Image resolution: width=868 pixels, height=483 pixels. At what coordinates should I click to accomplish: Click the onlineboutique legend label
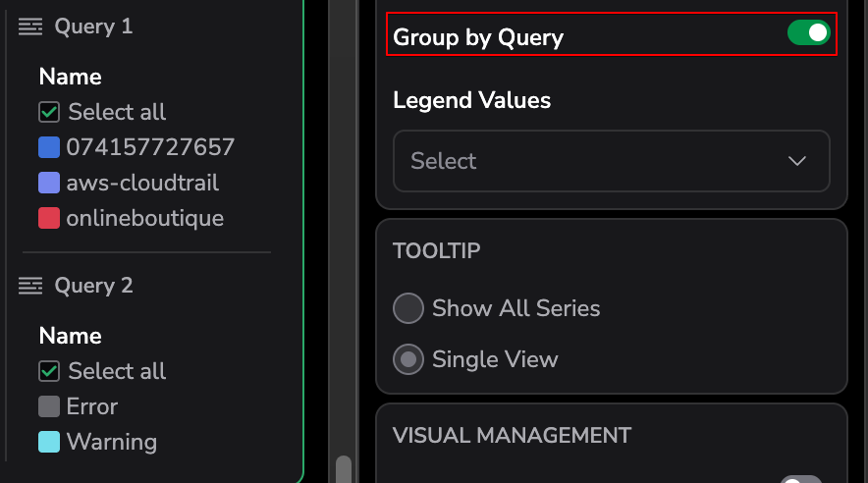pos(144,218)
